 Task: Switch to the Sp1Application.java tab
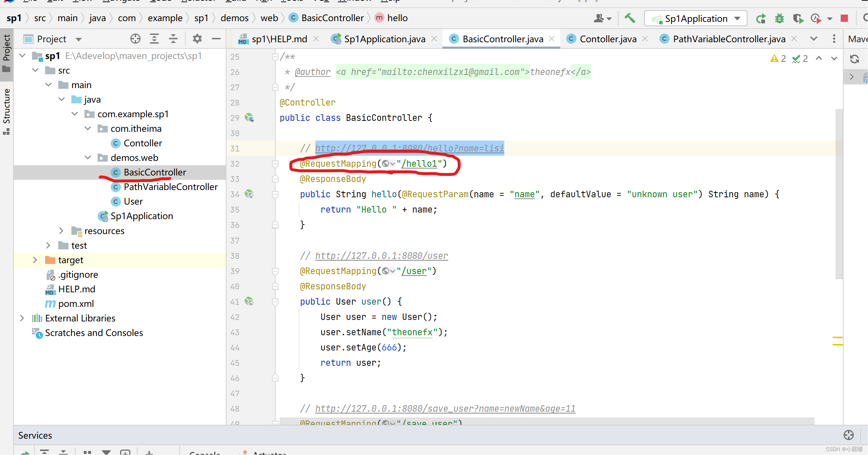(x=384, y=39)
